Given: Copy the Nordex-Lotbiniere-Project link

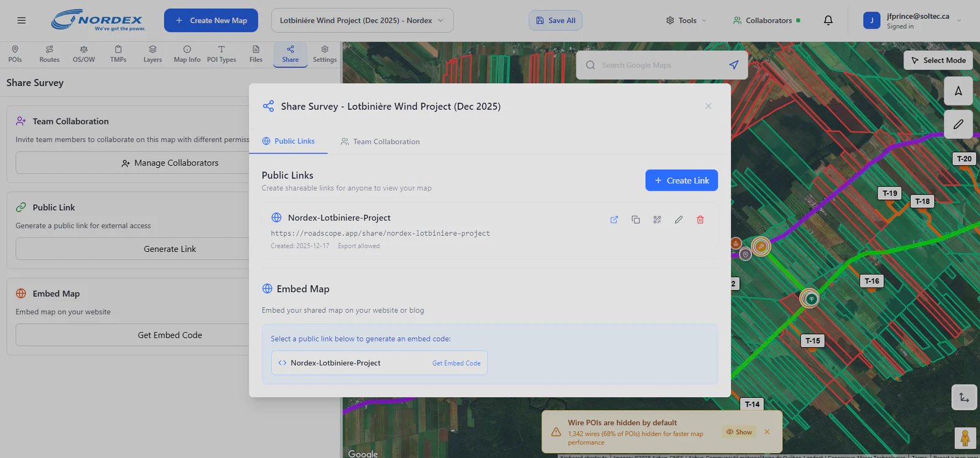Looking at the screenshot, I should (x=636, y=219).
